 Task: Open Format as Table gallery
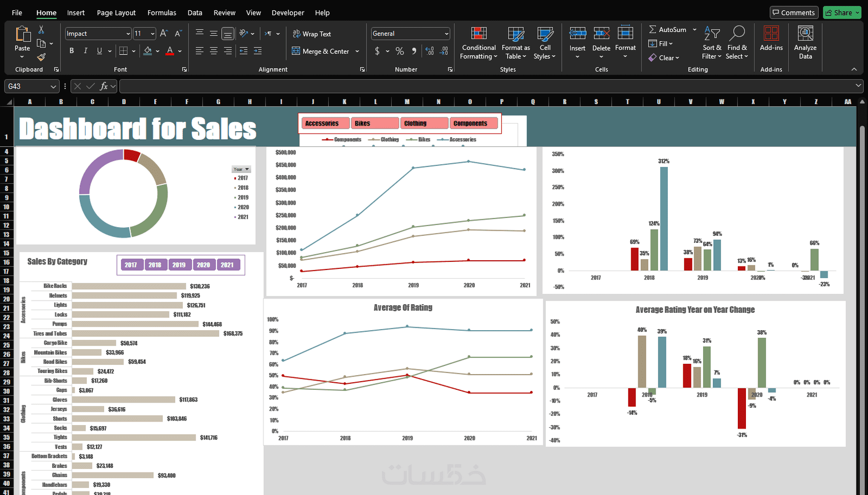[x=516, y=43]
